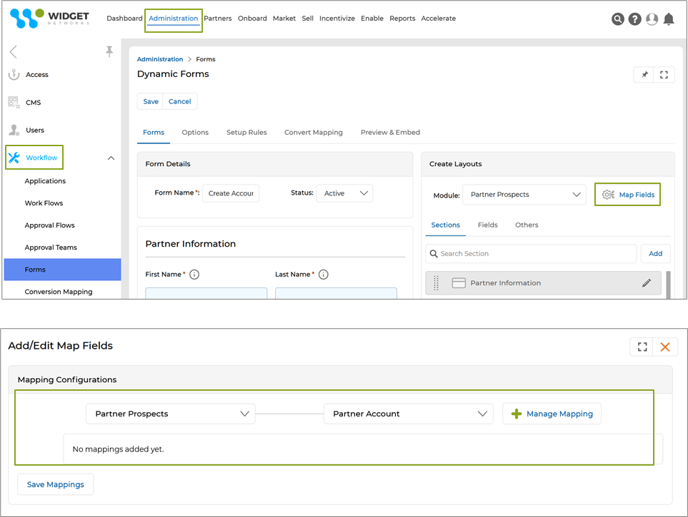688x517 pixels.
Task: Click the Save Mappings button
Action: (x=55, y=484)
